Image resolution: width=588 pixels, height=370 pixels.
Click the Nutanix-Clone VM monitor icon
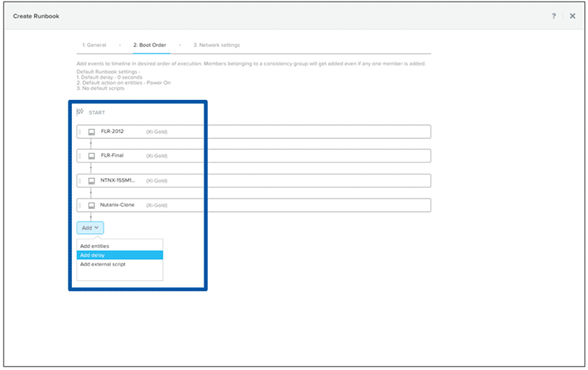pos(91,205)
